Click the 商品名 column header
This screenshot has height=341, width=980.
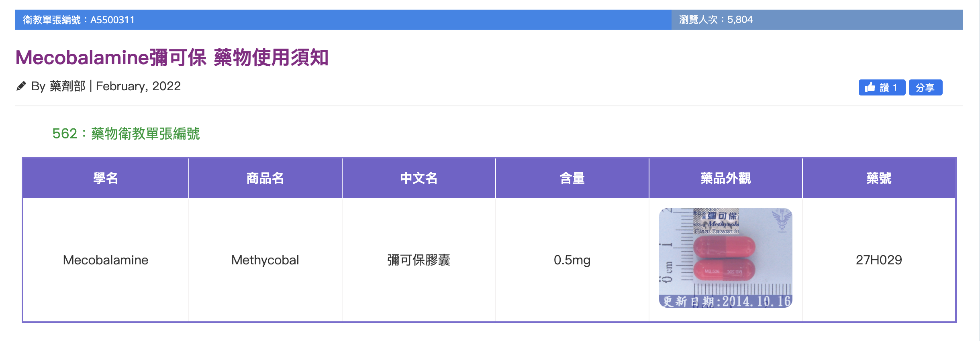click(265, 178)
